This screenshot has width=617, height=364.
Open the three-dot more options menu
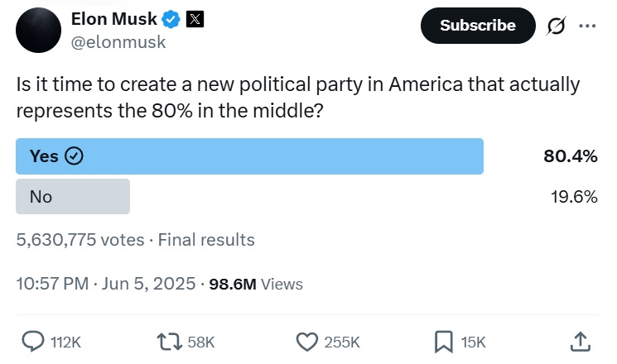tap(587, 26)
